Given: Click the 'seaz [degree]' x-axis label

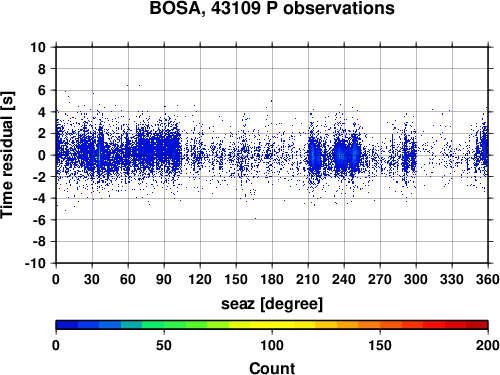Looking at the screenshot, I should (272, 304).
